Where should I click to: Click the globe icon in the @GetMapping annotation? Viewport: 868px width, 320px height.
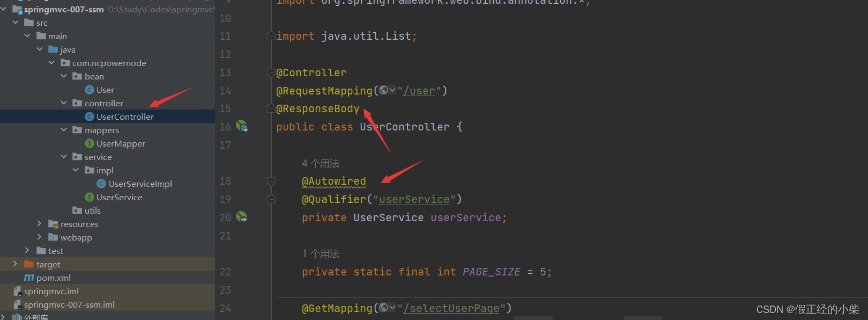[x=383, y=308]
